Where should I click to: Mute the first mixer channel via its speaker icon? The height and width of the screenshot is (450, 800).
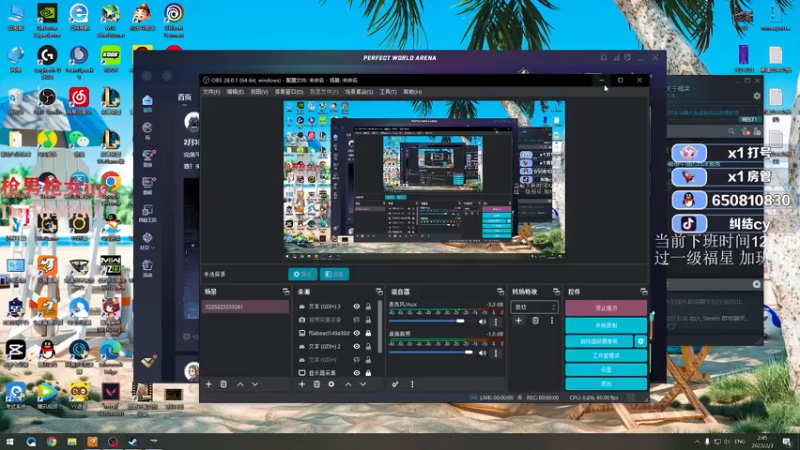tap(482, 321)
